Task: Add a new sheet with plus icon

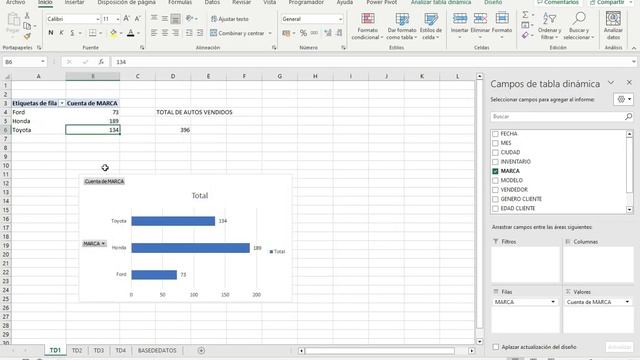Action: point(201,351)
